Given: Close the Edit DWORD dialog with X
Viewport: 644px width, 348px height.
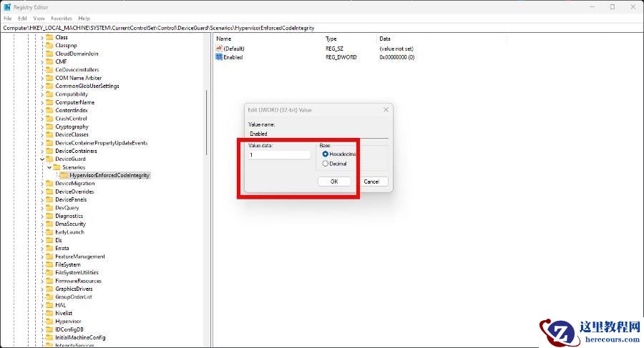Looking at the screenshot, I should [386, 109].
